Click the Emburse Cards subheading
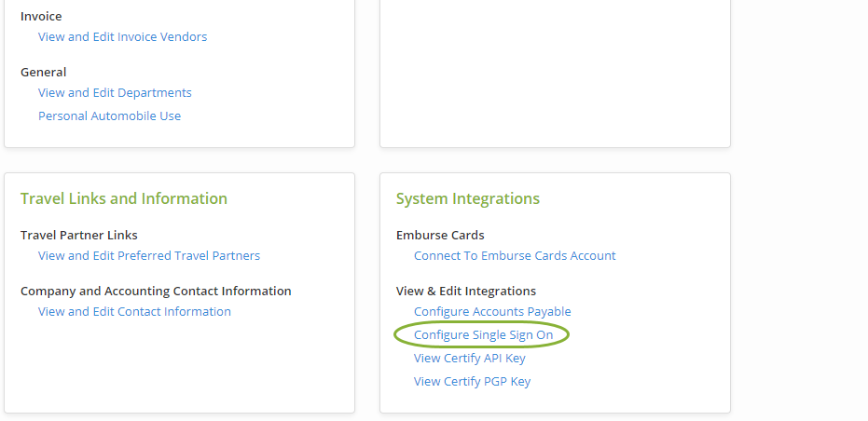868x421 pixels. point(440,236)
